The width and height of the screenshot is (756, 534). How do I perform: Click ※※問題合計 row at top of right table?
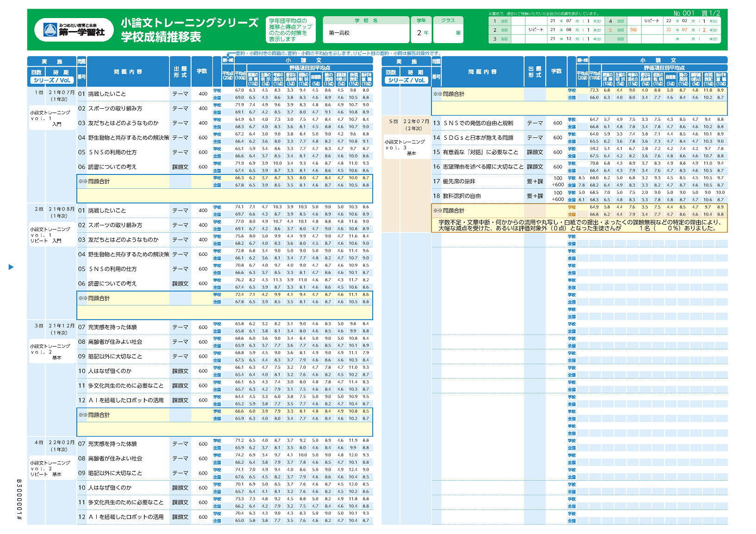tap(579, 94)
